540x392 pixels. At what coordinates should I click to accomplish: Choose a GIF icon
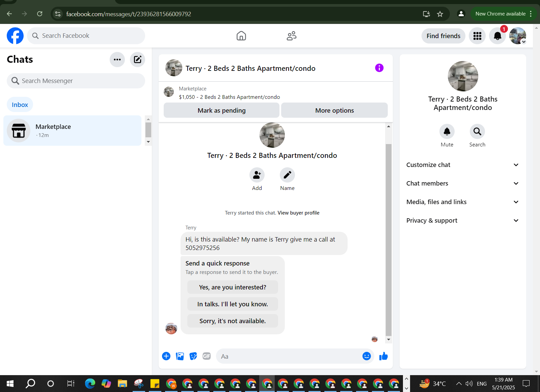coord(207,356)
